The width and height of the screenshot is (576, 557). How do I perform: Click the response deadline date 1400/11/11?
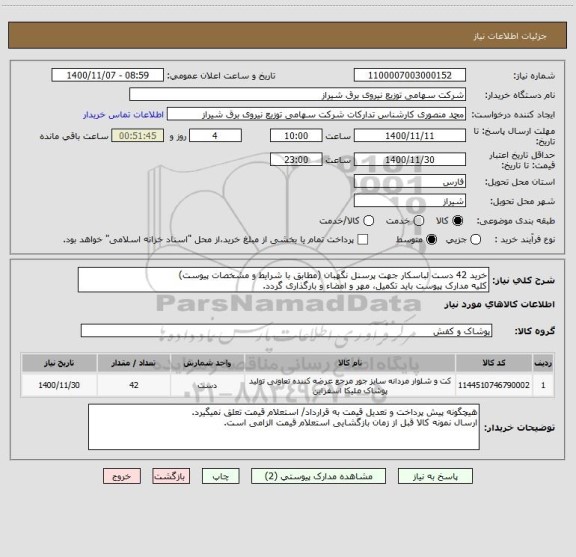[410, 136]
